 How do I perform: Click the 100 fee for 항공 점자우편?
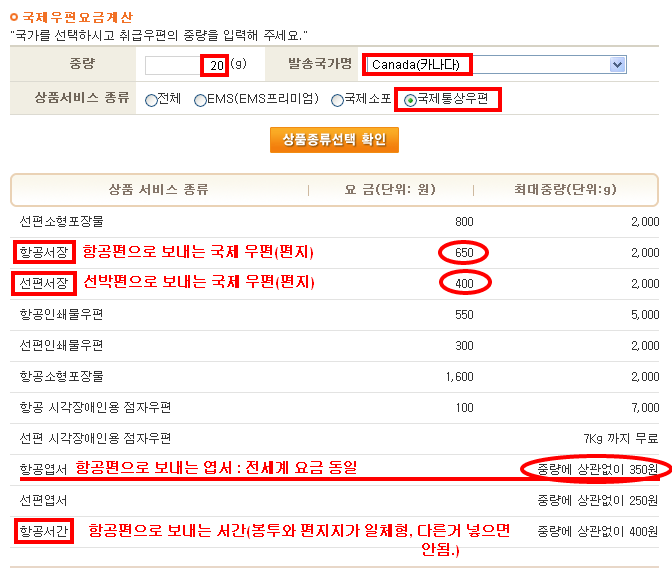click(x=464, y=408)
